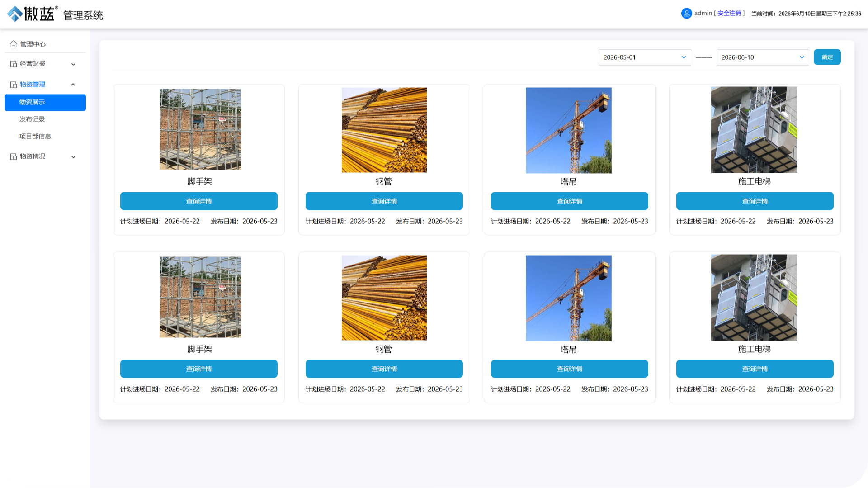Click second-row scaffold 脚手架 photo
Screen dimensions: 868x488
200,297
